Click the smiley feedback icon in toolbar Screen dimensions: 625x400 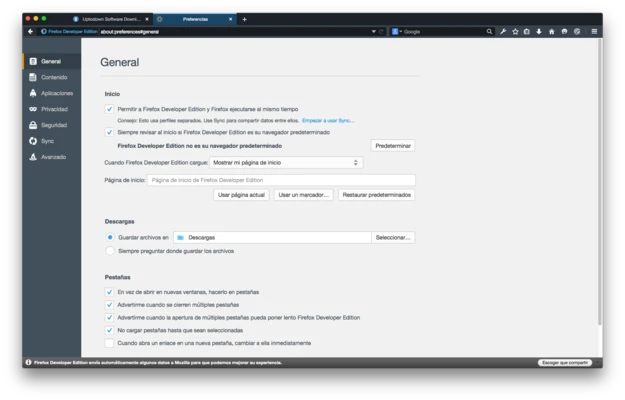tap(564, 31)
